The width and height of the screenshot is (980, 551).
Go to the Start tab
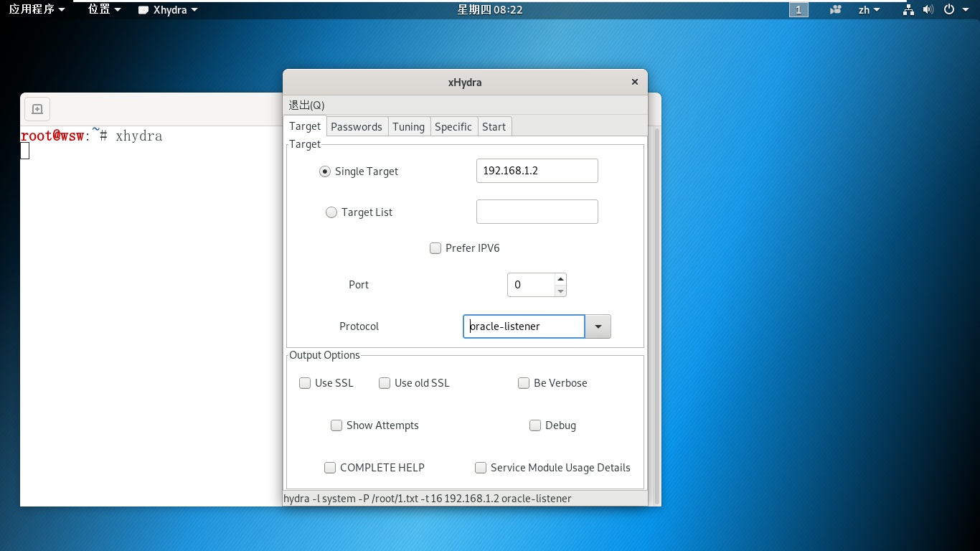pos(494,127)
